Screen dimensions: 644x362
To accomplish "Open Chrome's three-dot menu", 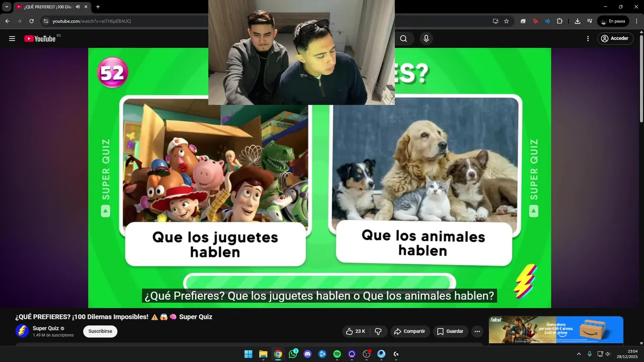I will (x=637, y=21).
